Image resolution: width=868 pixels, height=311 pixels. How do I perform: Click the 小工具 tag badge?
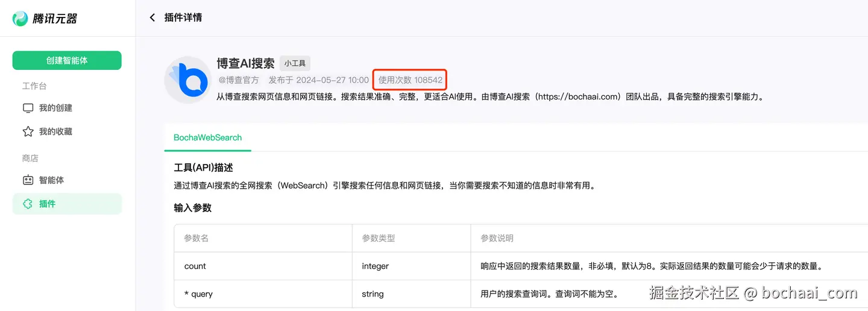[x=295, y=63]
